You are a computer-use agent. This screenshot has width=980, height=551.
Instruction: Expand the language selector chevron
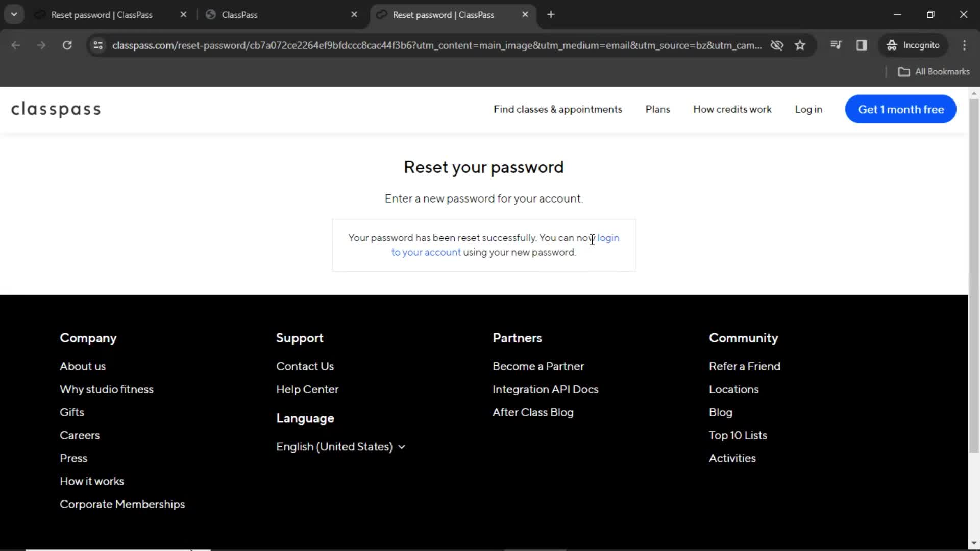point(402,447)
